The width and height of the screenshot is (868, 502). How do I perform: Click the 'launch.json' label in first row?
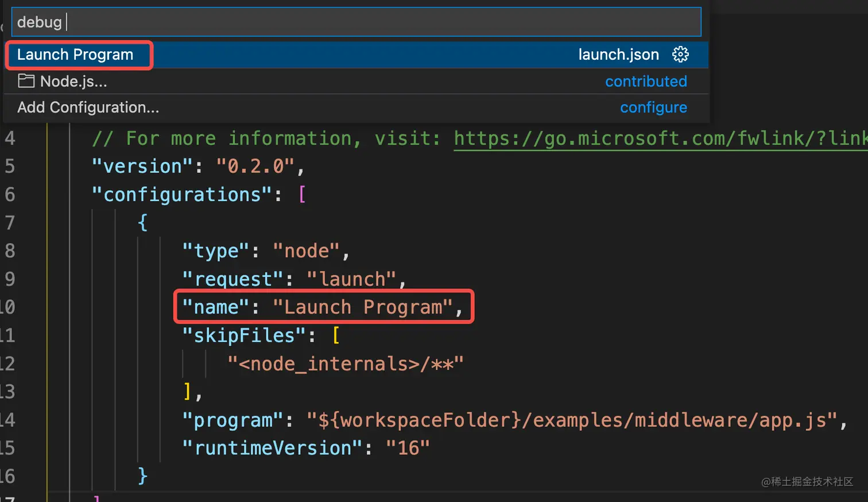click(618, 55)
